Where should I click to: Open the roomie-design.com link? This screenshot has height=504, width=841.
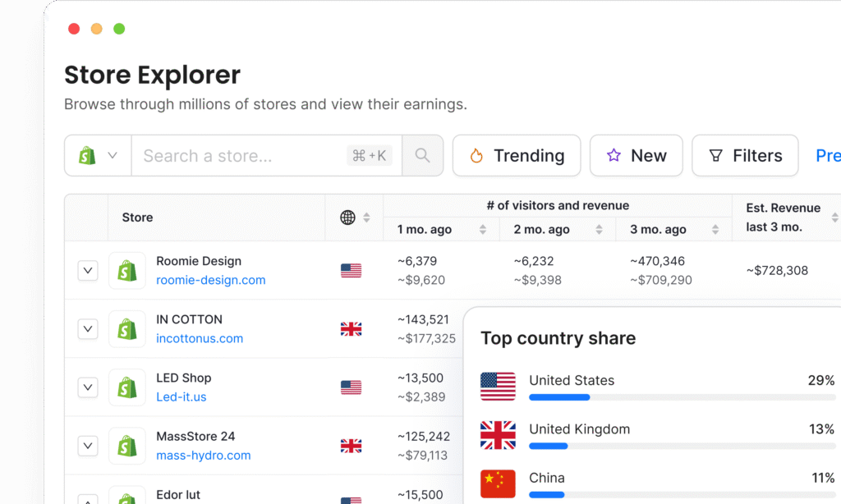(x=211, y=281)
